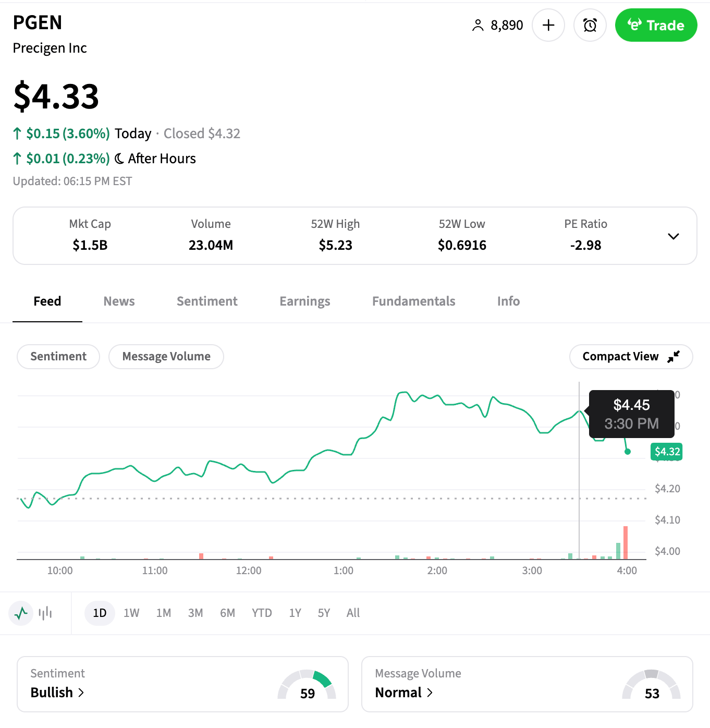Open Bullish sentiment details chevron
Viewport: 710px width, 728px height.
click(81, 693)
